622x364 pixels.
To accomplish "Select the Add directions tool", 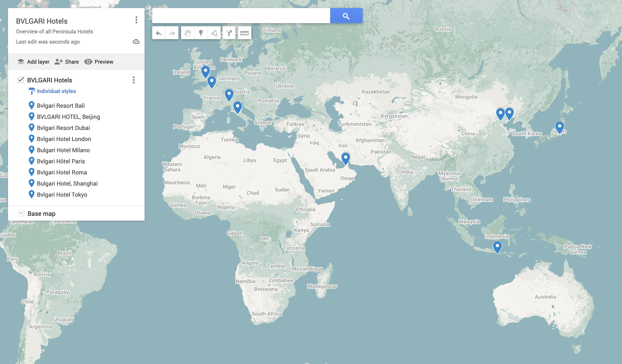I will pyautogui.click(x=229, y=33).
